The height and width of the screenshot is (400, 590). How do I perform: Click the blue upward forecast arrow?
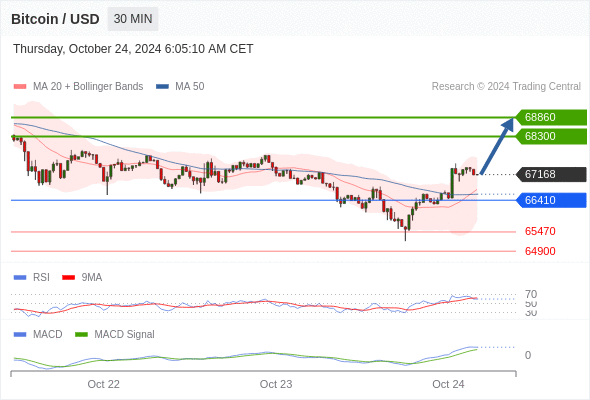pos(497,146)
